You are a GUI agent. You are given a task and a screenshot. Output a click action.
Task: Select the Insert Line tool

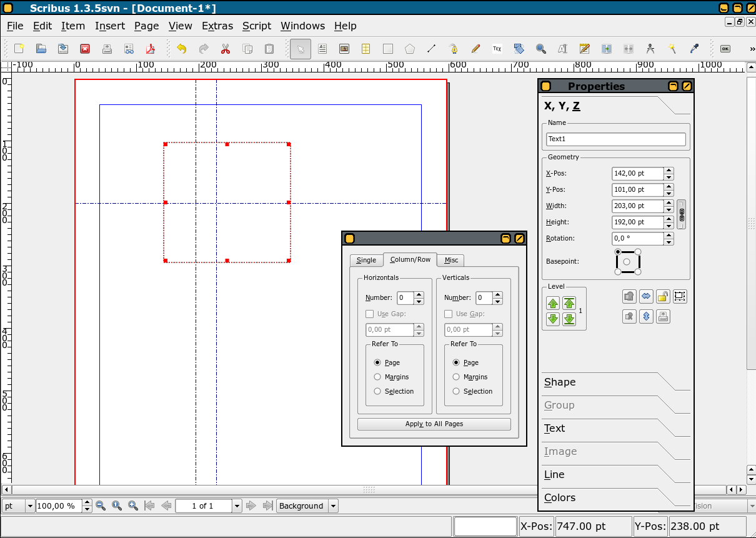(431, 49)
